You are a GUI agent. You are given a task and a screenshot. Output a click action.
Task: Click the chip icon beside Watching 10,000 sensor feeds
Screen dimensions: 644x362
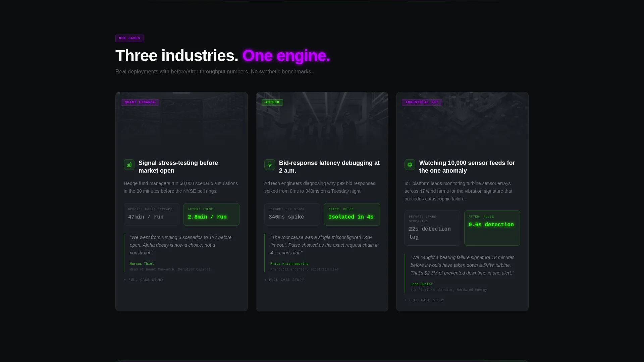410,165
